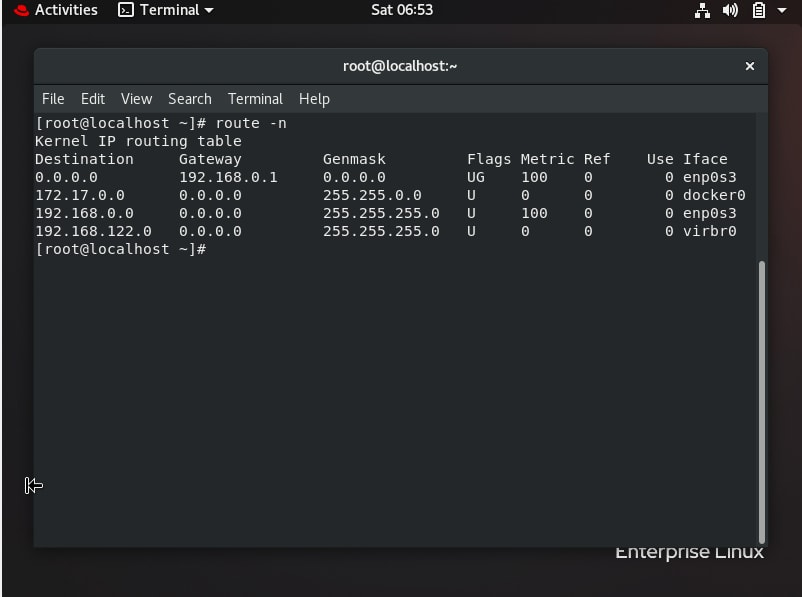Click the Metric column header
802x597 pixels.
pos(547,159)
